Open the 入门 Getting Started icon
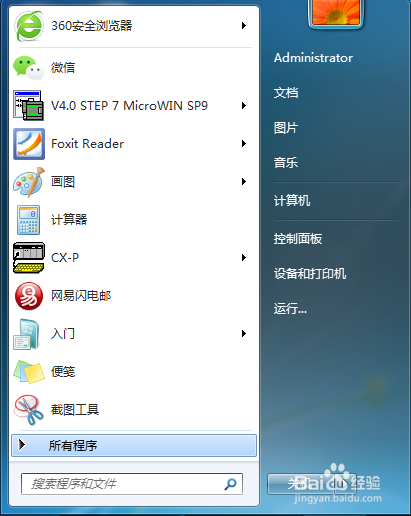The image size is (411, 516). pyautogui.click(x=27, y=334)
